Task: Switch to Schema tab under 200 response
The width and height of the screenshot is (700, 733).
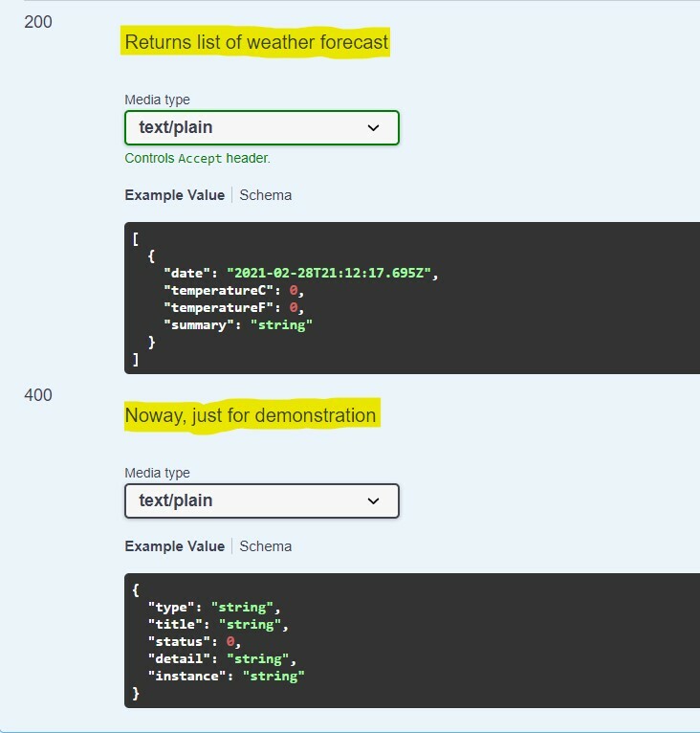Action: point(266,195)
